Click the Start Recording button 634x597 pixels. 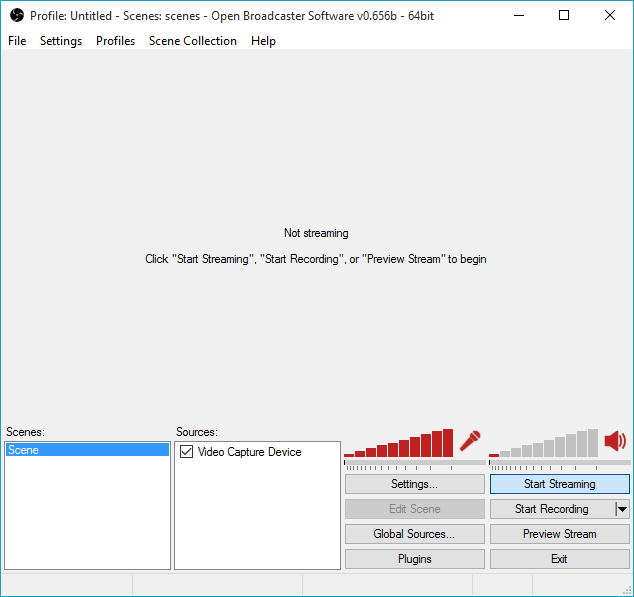click(551, 509)
